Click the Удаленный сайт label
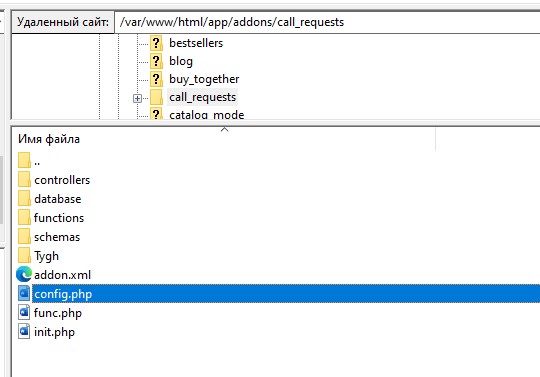The width and height of the screenshot is (540, 377). (63, 22)
